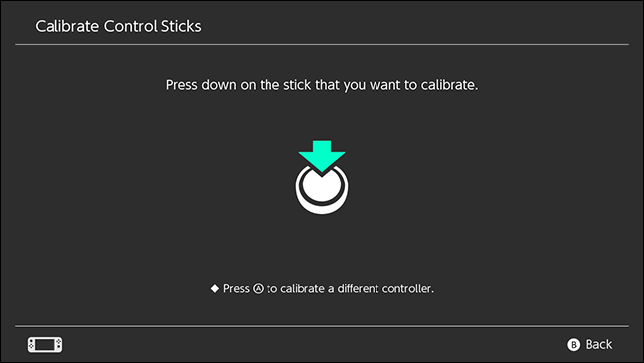Click the 'Press down on the stick' instruction
The height and width of the screenshot is (363, 644).
coord(322,85)
